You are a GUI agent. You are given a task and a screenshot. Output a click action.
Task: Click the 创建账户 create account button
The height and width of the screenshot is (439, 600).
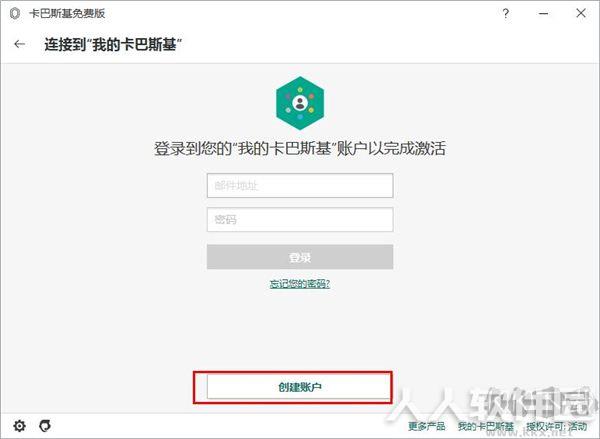(299, 387)
